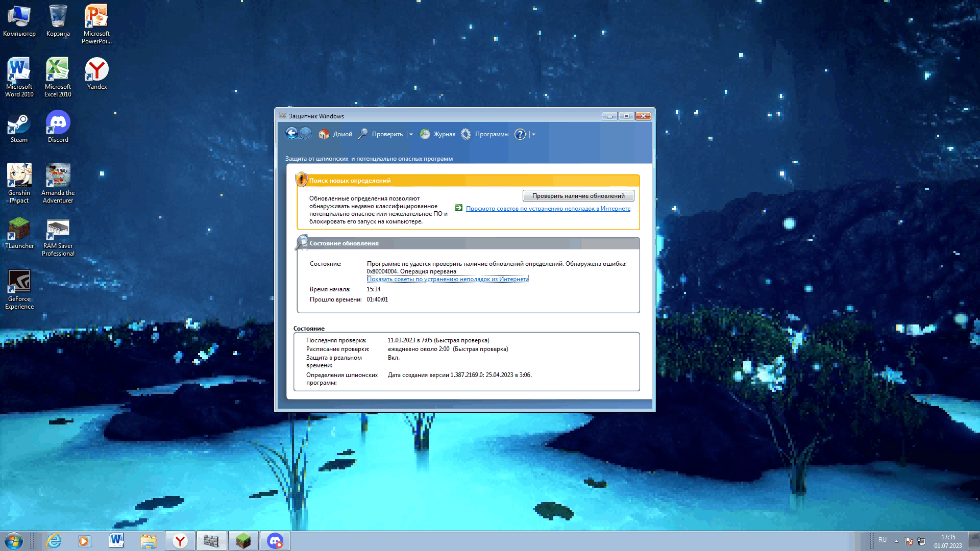Click the Журнал globe clock icon
Viewport: 980px width, 551px height.
[x=425, y=134]
